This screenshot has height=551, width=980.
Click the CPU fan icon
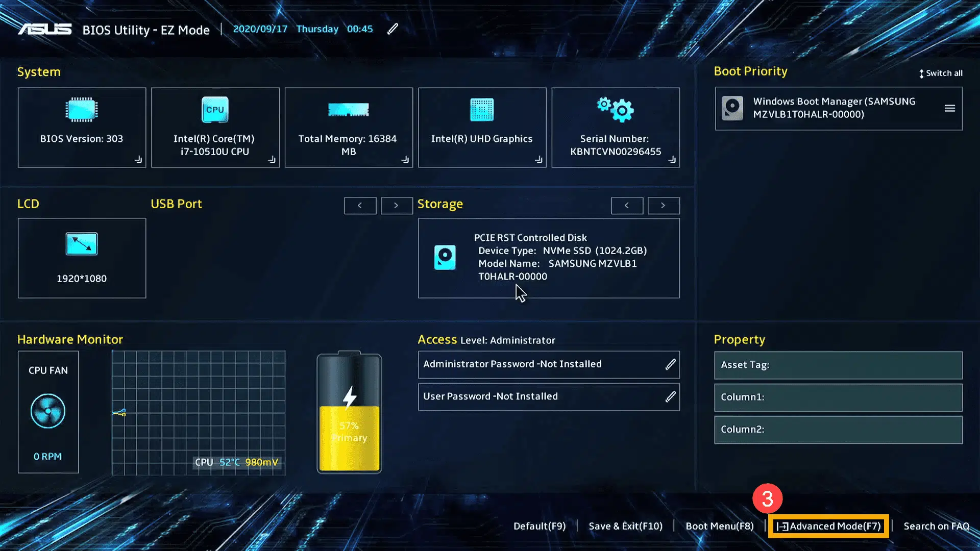(48, 411)
